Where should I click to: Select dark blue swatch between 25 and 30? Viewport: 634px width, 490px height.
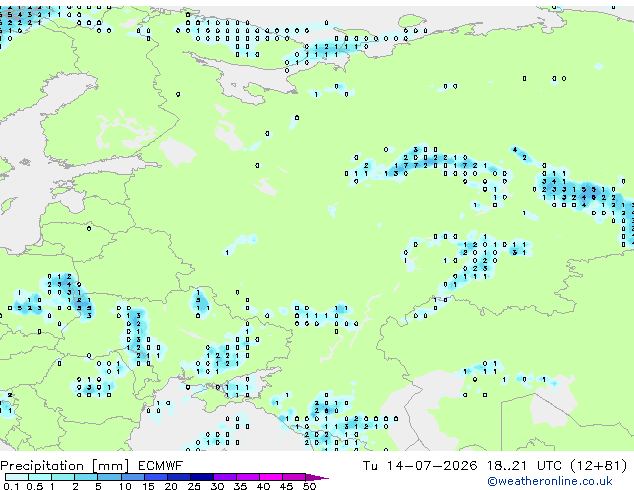click(x=202, y=477)
